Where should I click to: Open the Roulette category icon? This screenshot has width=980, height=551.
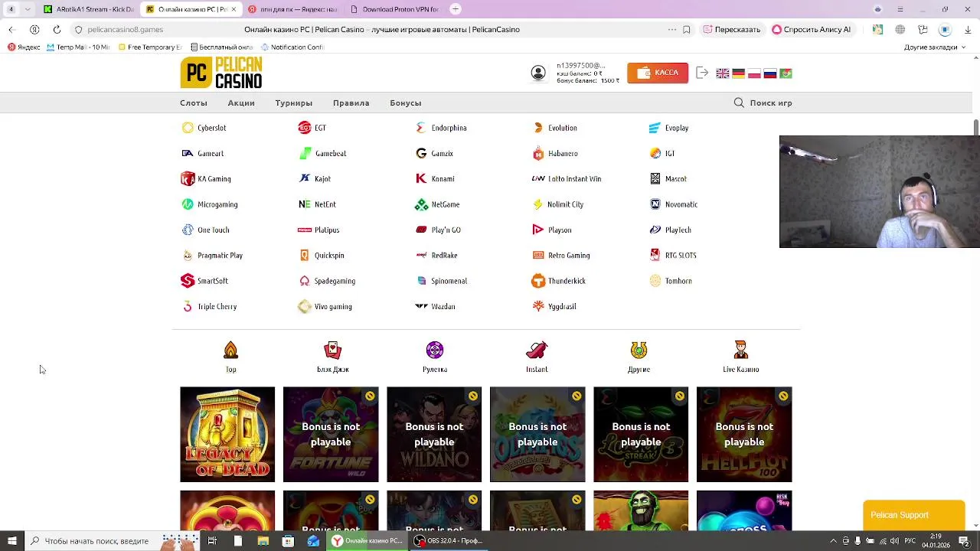coord(435,357)
